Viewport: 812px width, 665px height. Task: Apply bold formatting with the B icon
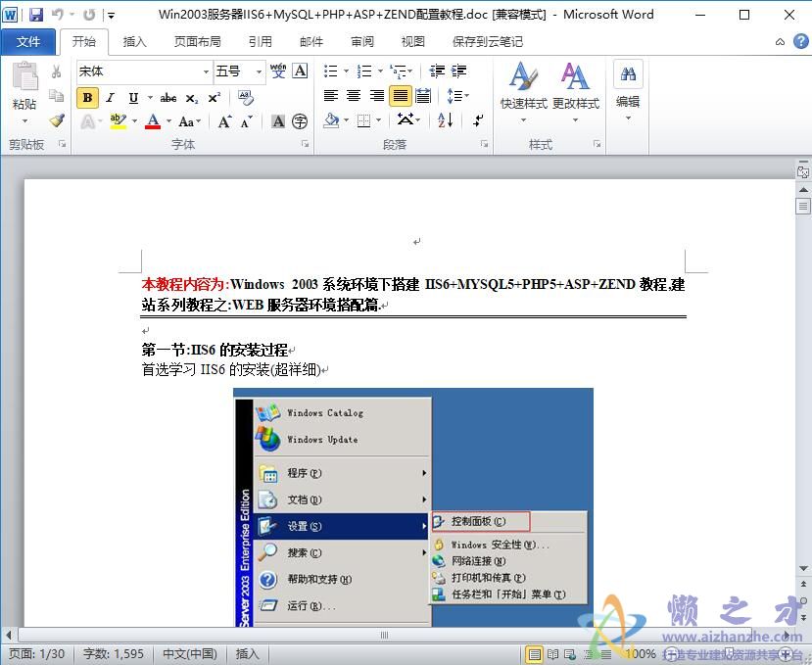87,98
